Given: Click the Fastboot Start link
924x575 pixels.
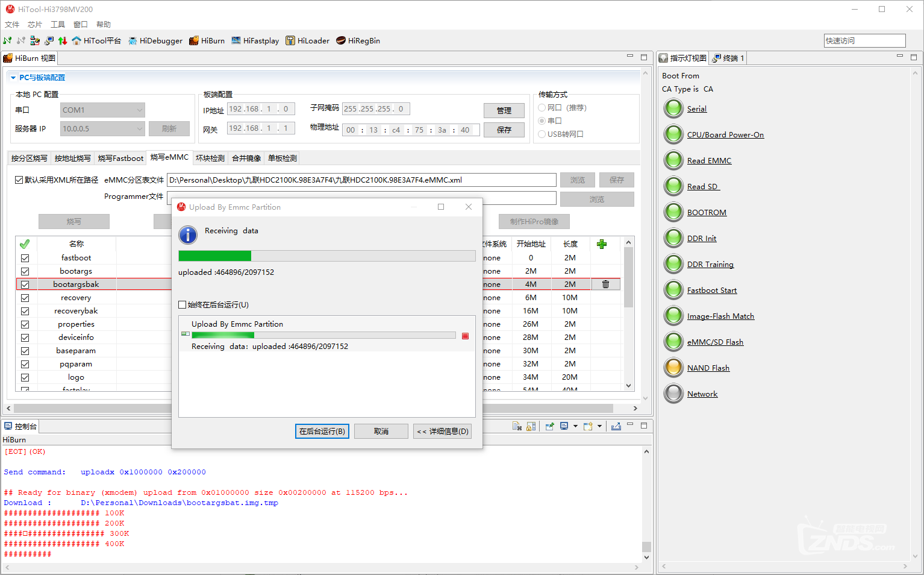Looking at the screenshot, I should pyautogui.click(x=712, y=291).
